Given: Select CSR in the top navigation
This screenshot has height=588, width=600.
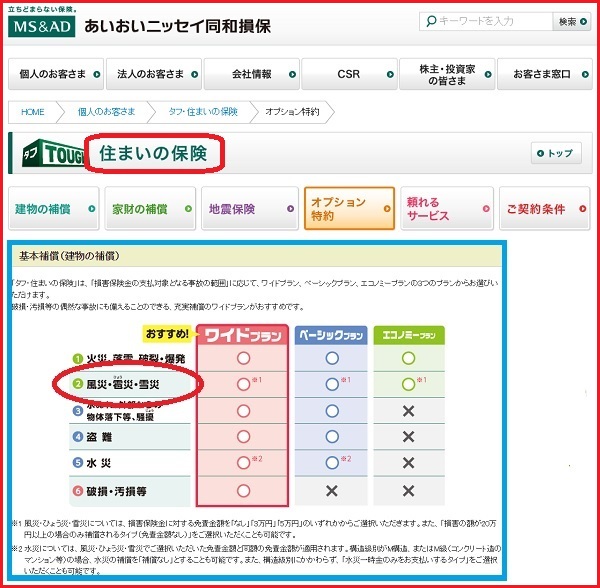Looking at the screenshot, I should click(x=348, y=74).
